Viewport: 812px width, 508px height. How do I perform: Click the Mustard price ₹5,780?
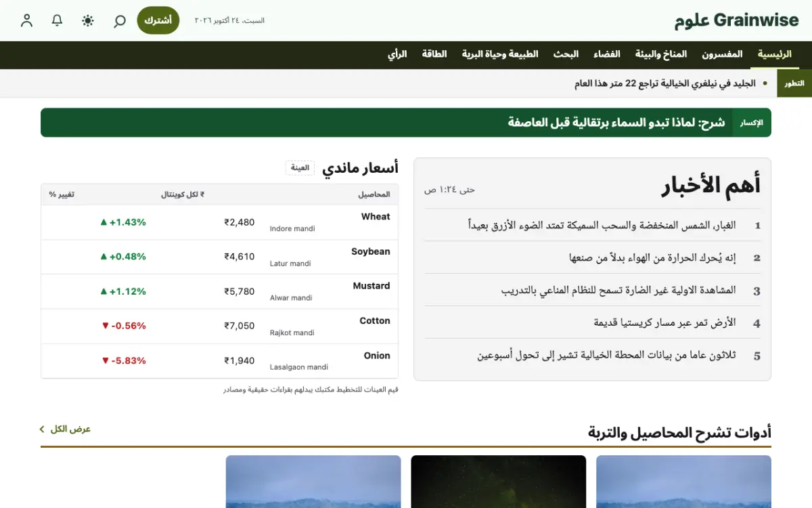[240, 291]
